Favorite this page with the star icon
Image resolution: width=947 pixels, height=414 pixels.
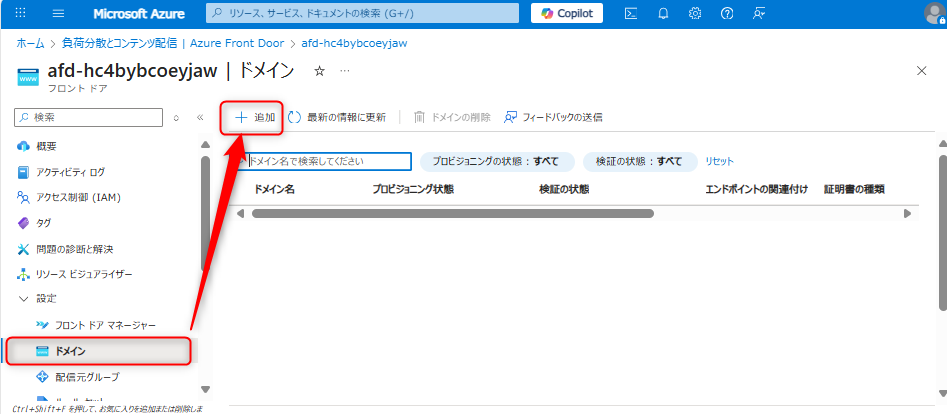click(319, 71)
